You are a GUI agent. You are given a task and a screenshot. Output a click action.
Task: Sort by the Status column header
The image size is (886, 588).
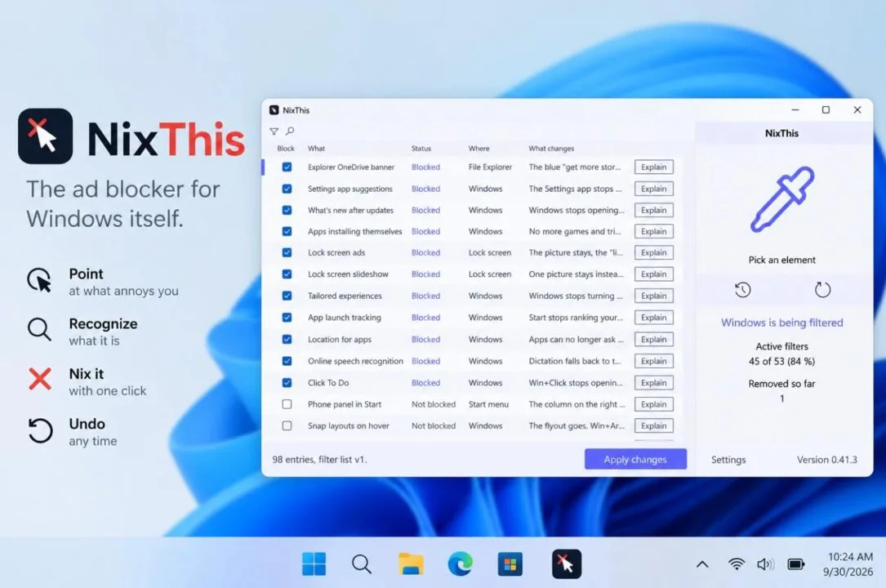pos(421,149)
